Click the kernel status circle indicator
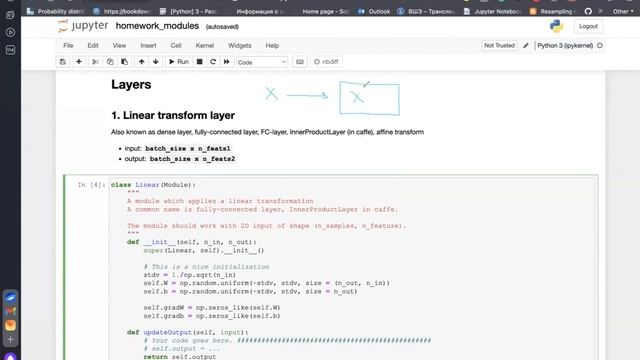 [600, 45]
